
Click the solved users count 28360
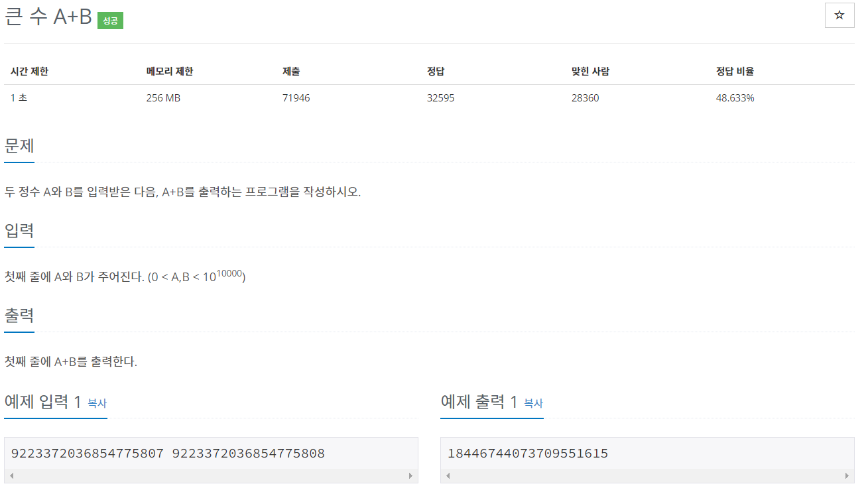pos(585,98)
